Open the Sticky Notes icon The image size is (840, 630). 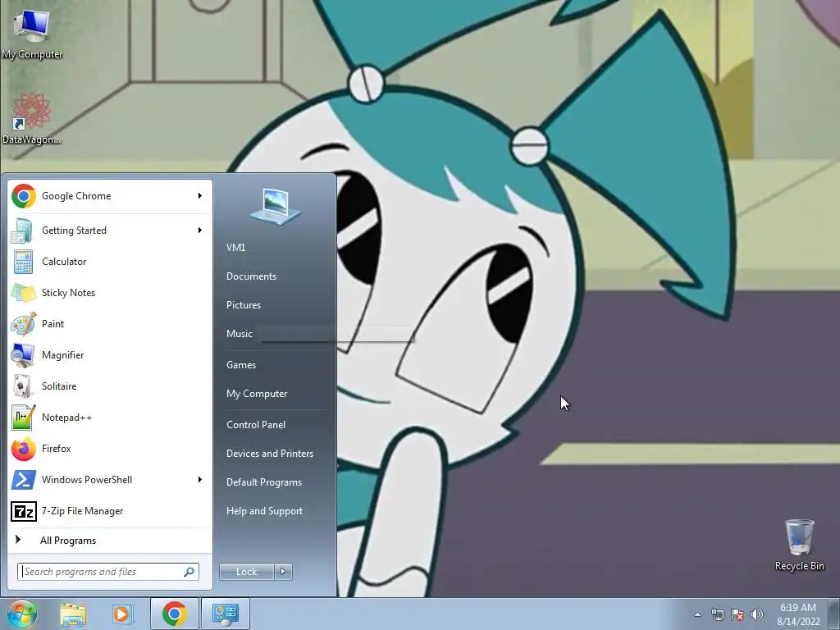(23, 293)
